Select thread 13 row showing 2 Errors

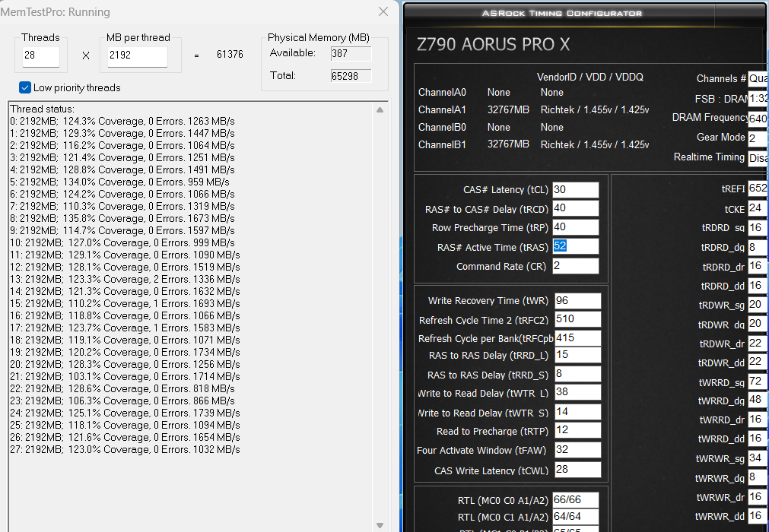[125, 279]
